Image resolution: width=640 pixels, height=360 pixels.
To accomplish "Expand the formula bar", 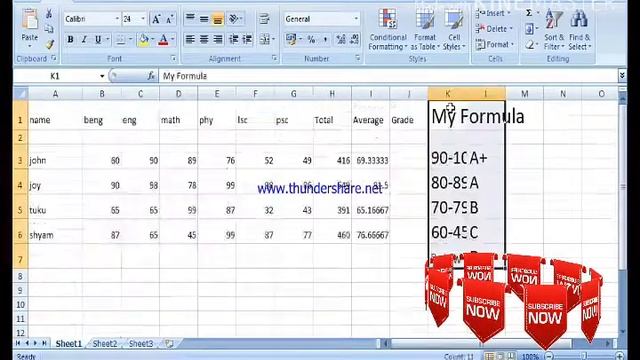I will click(x=622, y=76).
